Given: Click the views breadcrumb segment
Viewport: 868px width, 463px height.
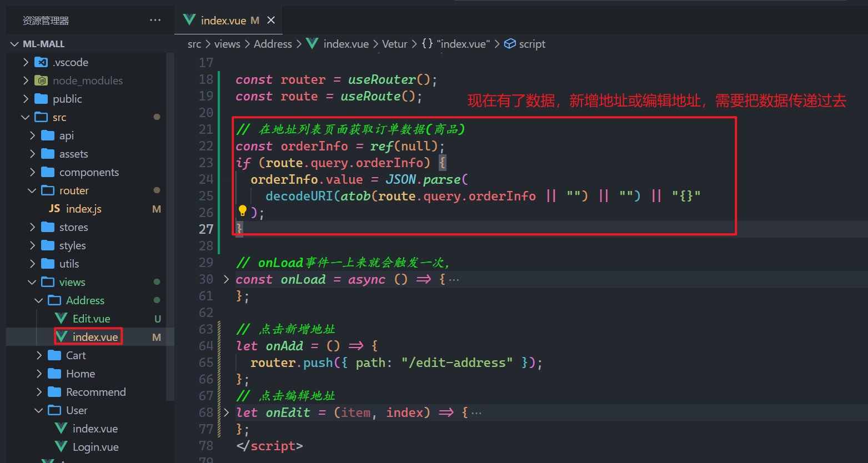Looking at the screenshot, I should (x=227, y=44).
